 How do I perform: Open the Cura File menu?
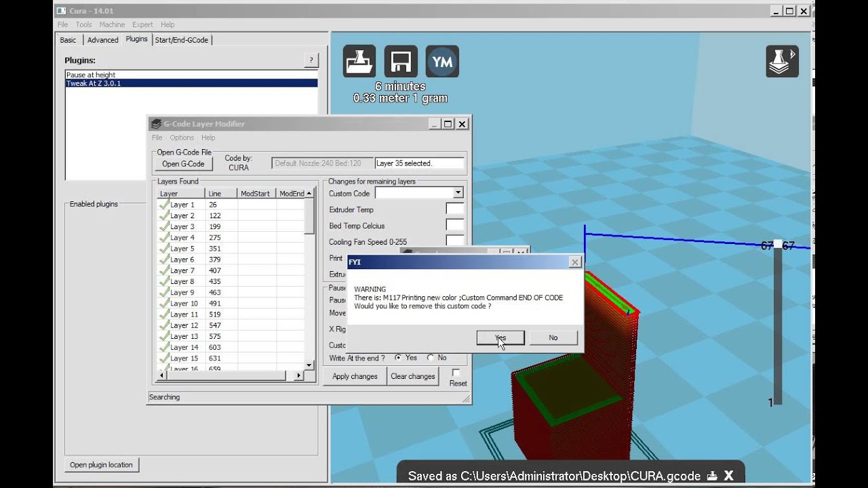coord(63,24)
